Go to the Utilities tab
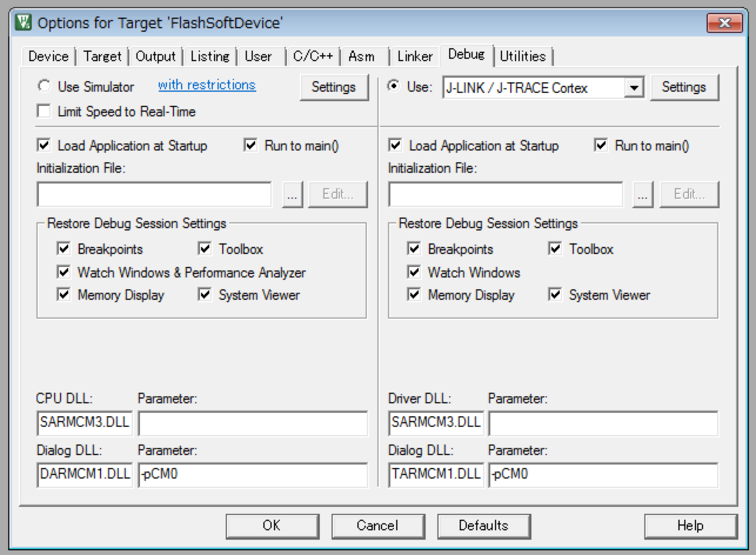The image size is (756, 555). coord(523,56)
